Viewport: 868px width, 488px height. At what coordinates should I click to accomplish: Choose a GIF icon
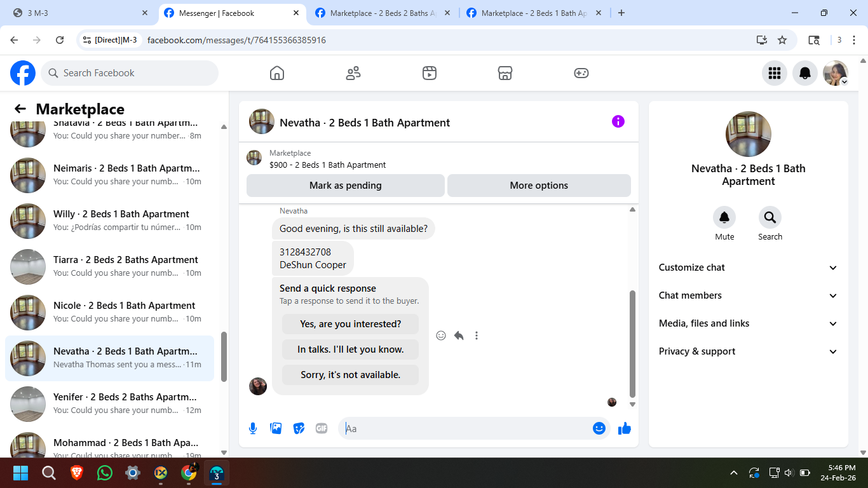tap(322, 428)
